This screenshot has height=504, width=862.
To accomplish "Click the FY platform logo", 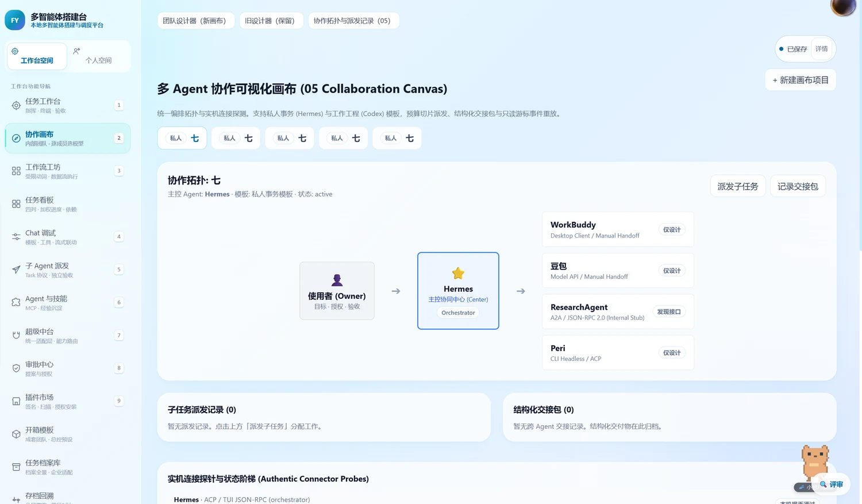I will (15, 20).
